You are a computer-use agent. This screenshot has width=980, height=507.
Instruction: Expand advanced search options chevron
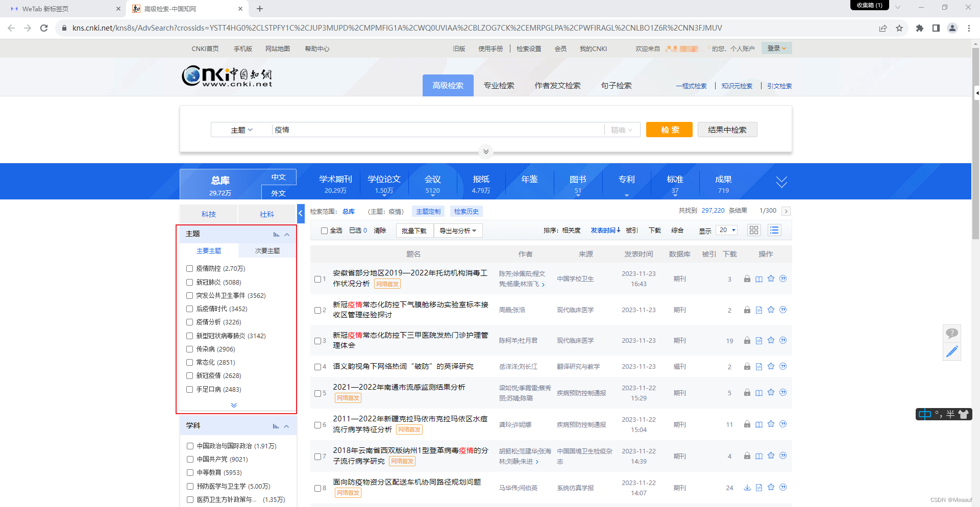coord(486,151)
